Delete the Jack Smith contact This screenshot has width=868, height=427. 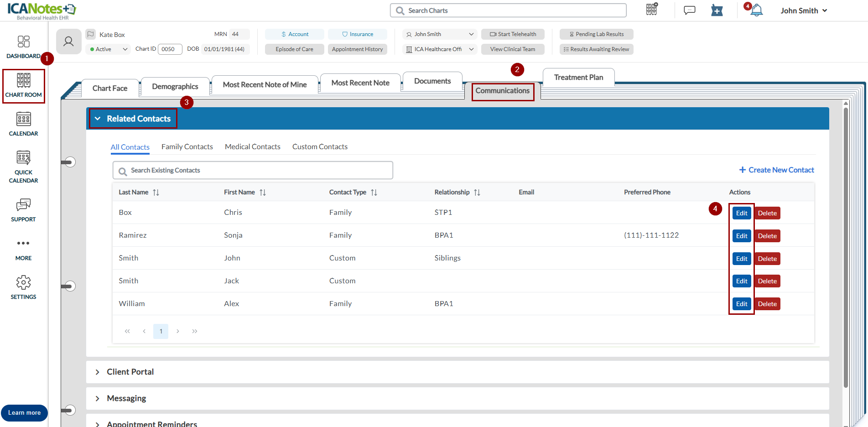point(767,281)
